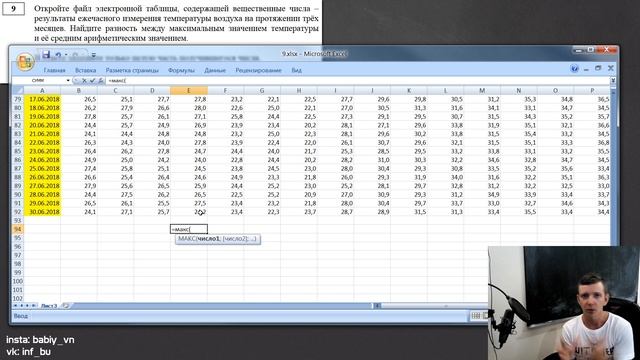Click the Select All corner of the grid
The image size is (640, 360).
point(18,90)
